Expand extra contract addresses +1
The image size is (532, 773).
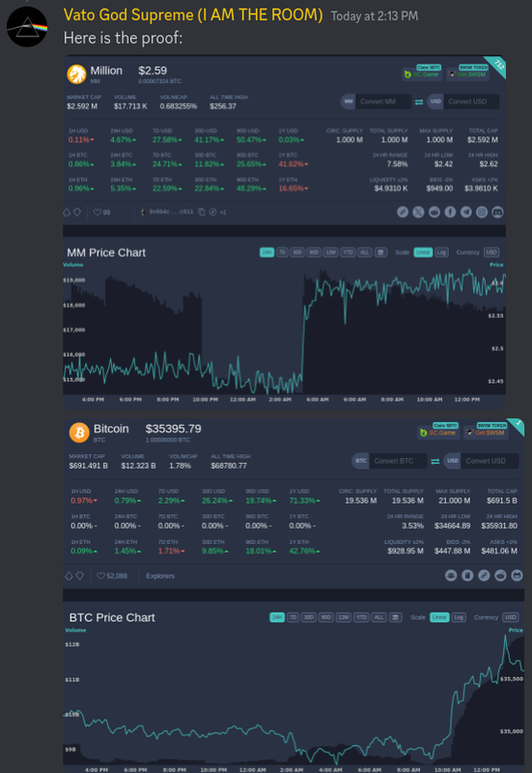tap(223, 213)
